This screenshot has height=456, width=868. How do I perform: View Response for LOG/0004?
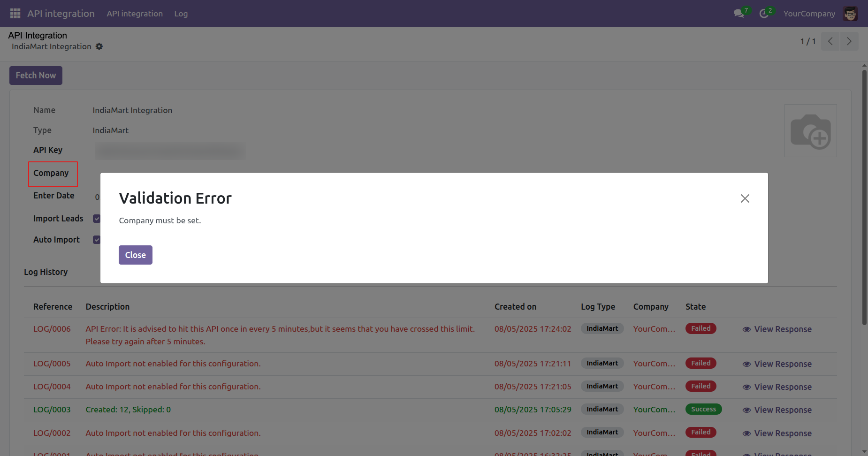(x=777, y=387)
